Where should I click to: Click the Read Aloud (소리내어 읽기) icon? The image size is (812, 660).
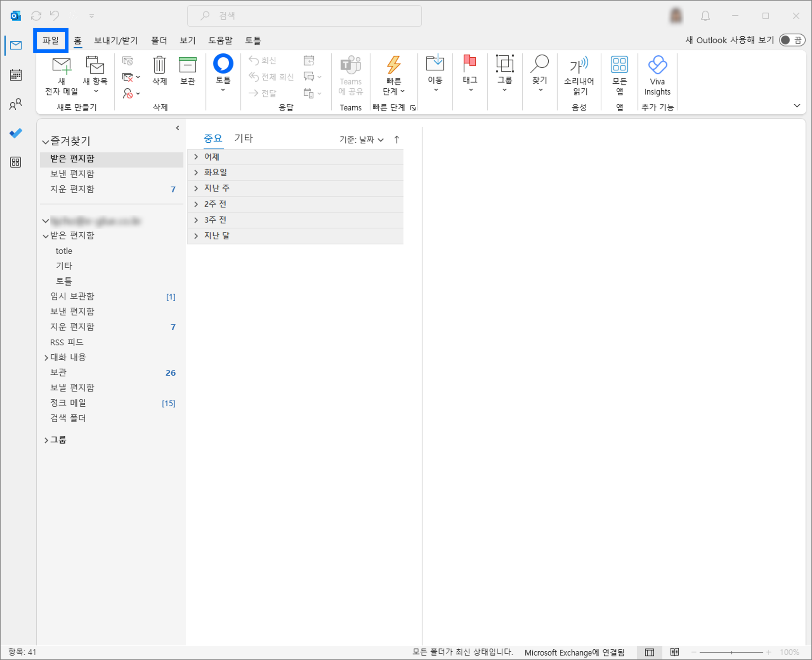(579, 66)
